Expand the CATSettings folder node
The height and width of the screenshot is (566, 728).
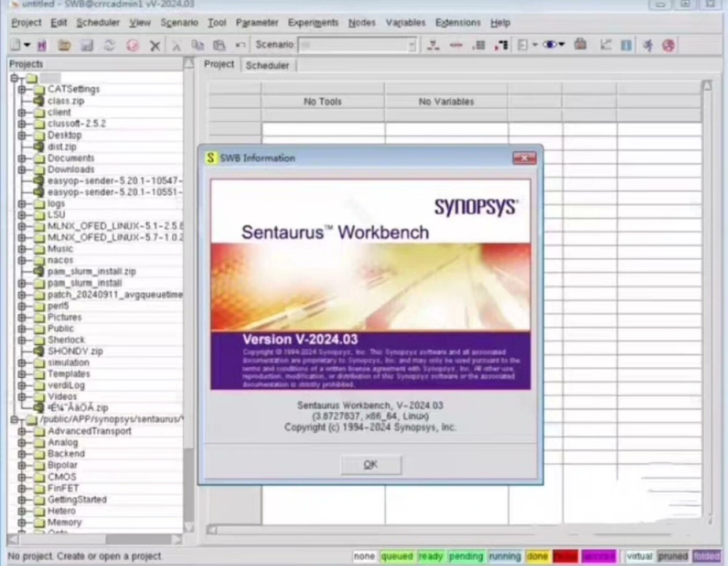[x=22, y=90]
